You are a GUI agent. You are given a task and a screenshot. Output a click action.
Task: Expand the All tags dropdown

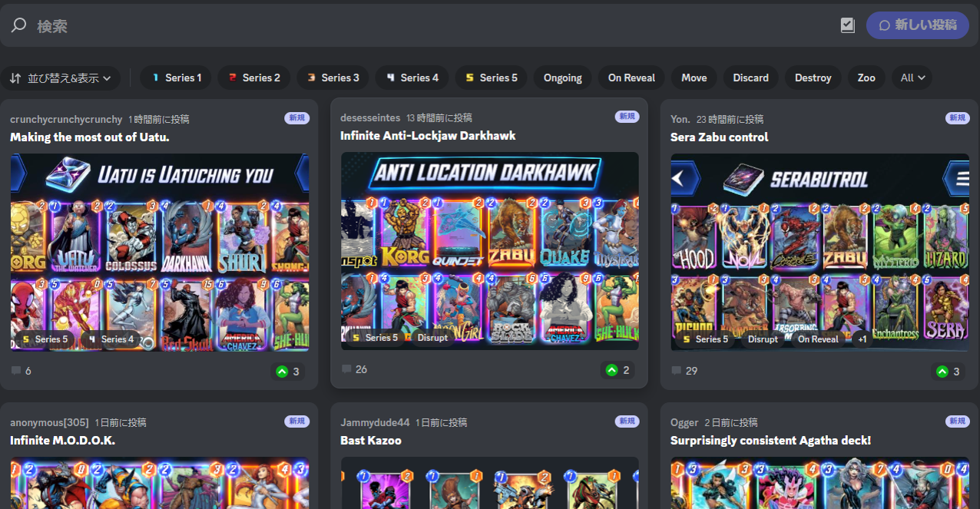(912, 78)
